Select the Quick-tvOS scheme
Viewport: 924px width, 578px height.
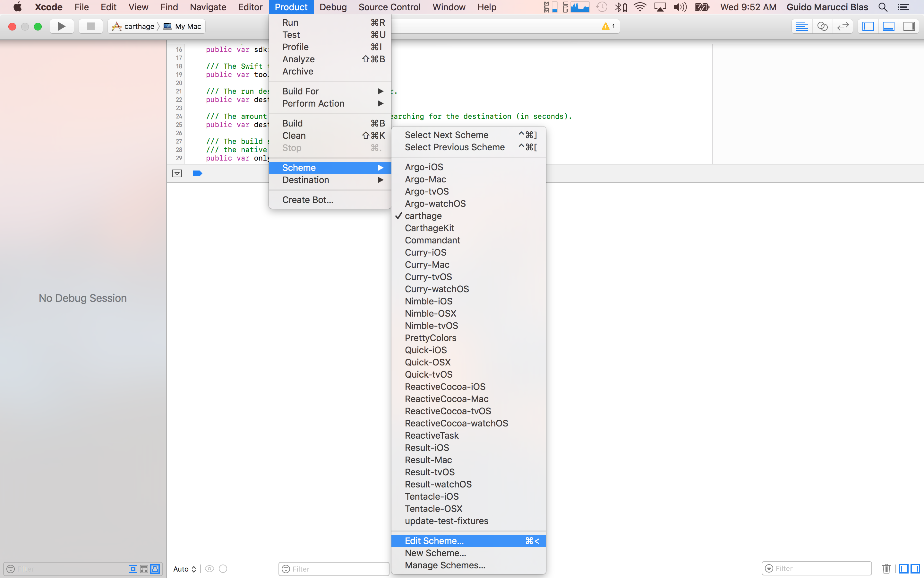(468, 375)
